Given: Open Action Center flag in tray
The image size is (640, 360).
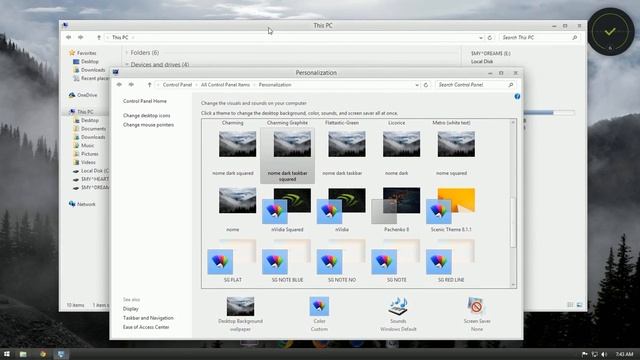Looking at the screenshot, I should [584, 354].
